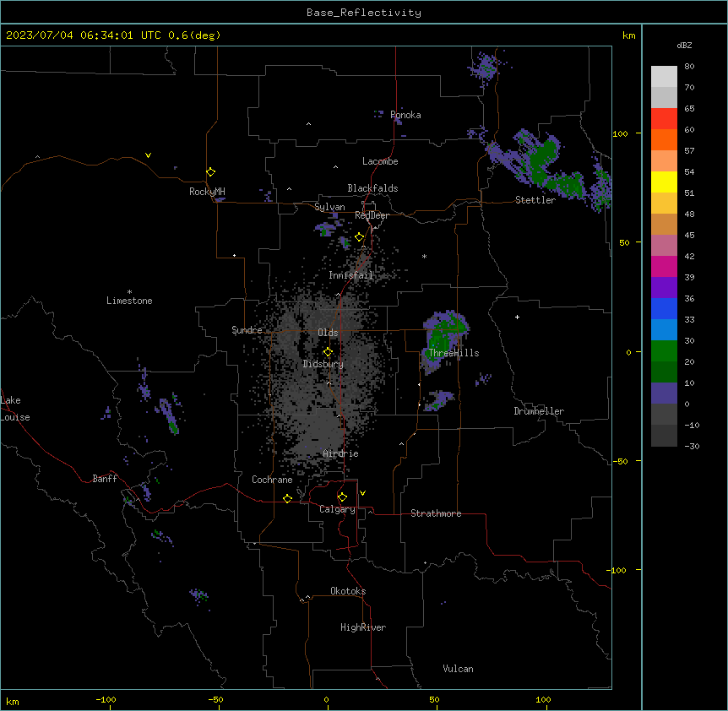Screen dimensions: 728x711
Task: Click the yellow V marker northeast of Calgary
Action: point(362,493)
